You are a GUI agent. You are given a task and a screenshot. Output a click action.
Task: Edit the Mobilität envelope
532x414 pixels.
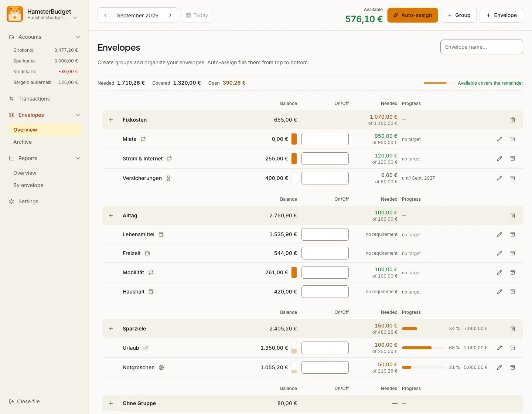point(499,272)
